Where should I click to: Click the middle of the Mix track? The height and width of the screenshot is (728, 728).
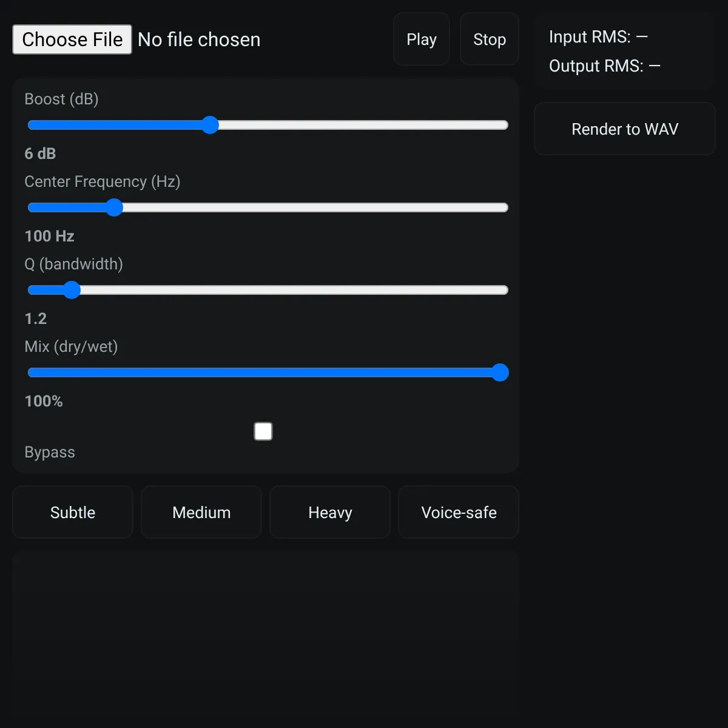click(x=268, y=372)
